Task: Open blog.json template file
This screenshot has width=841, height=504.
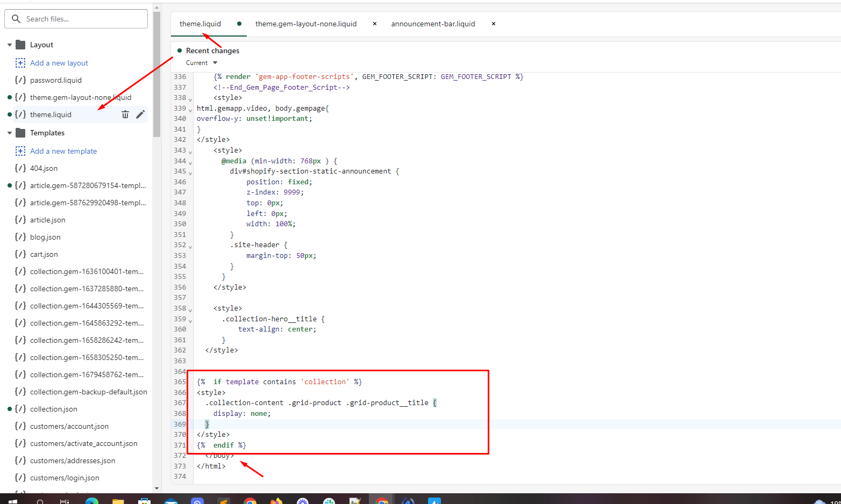Action: (45, 237)
